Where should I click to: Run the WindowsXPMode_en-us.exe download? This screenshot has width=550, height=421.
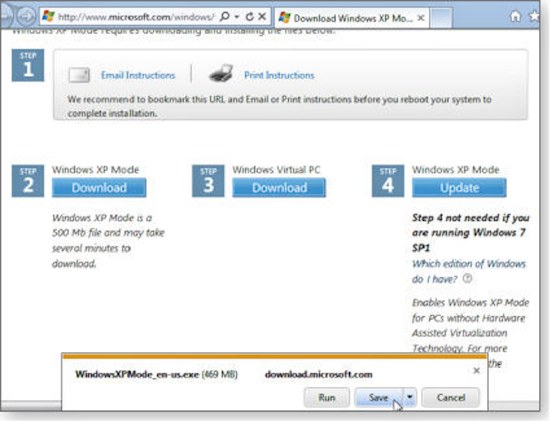(x=327, y=397)
